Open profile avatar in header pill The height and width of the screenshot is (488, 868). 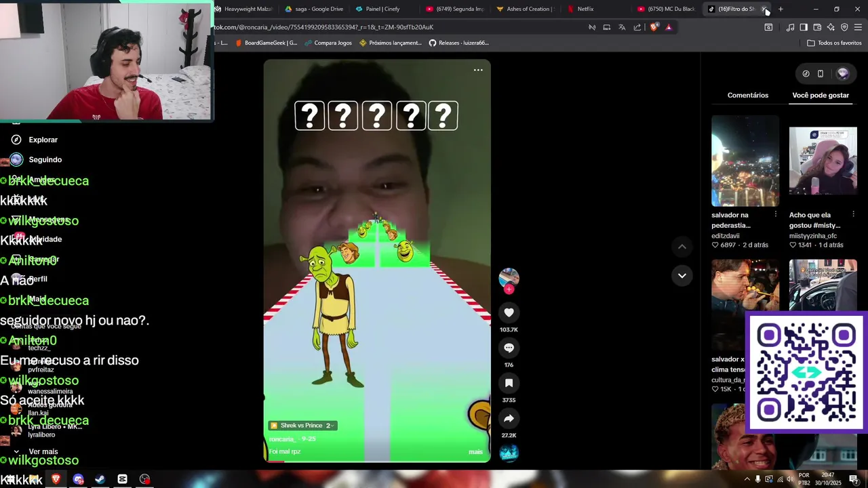coord(843,73)
